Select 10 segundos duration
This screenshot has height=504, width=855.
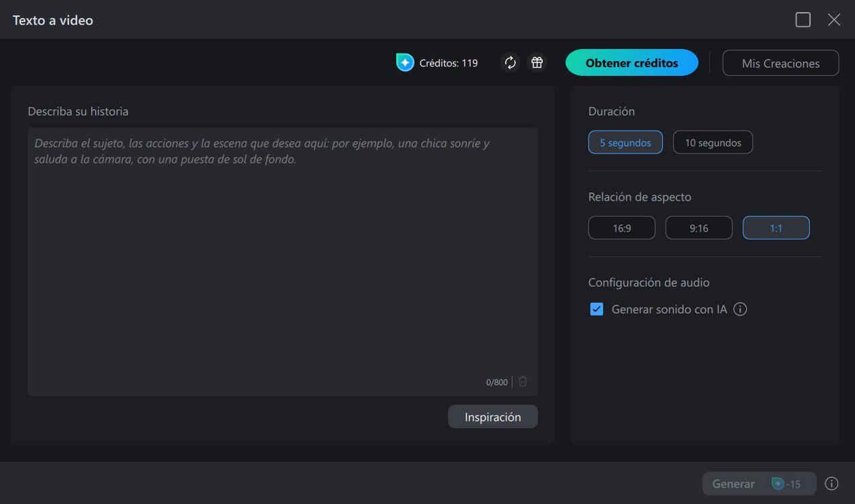[712, 142]
